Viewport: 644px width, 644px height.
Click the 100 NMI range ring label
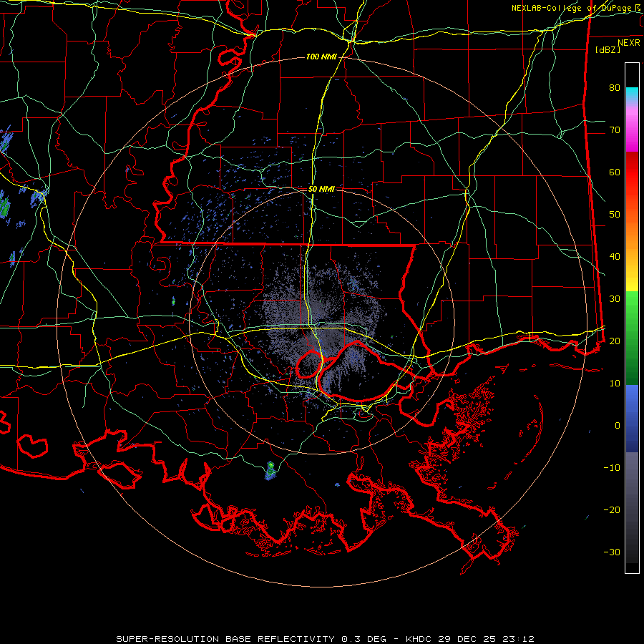point(321,57)
